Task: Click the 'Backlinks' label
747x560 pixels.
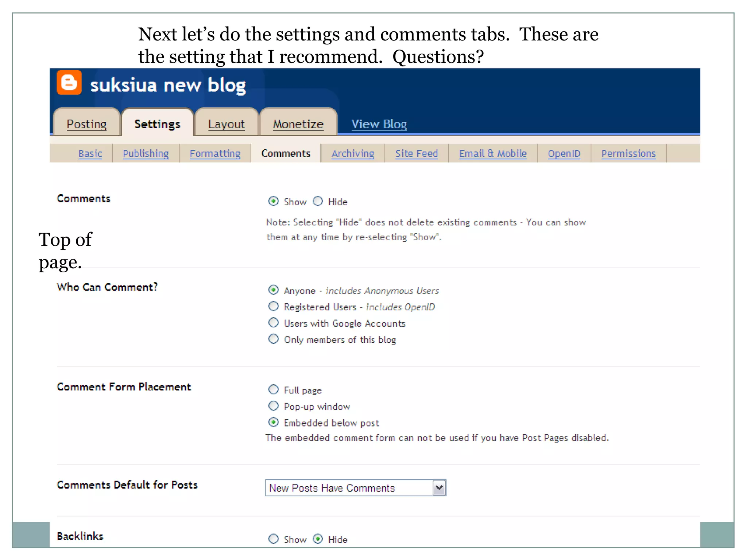Action: coord(80,536)
